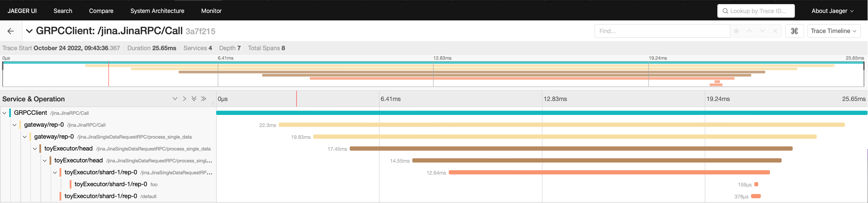Viewport: 868px width, 203px height.
Task: Select the 378μs /default span bar
Action: 756,196
